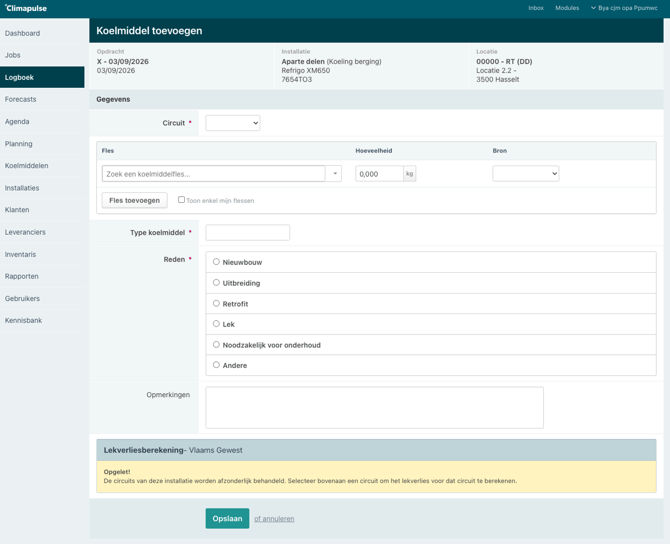Click the Hoeveelheid quantity field
670x544 pixels.
tap(379, 174)
